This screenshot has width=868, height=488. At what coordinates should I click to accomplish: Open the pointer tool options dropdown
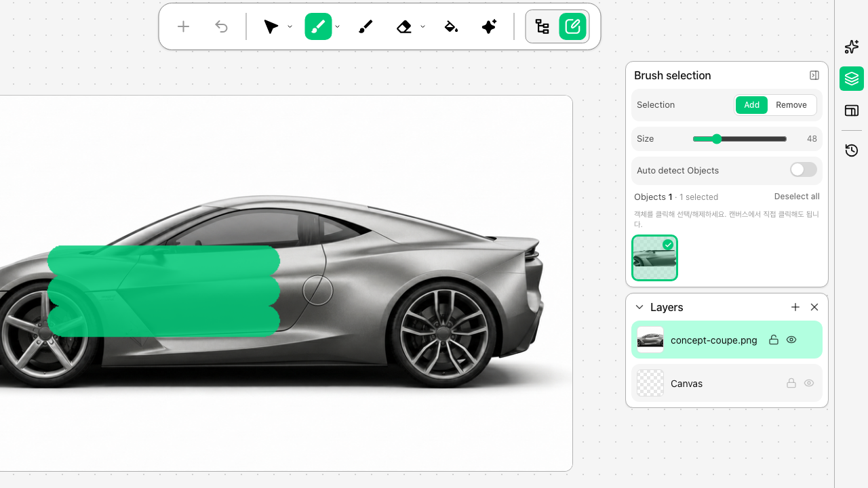pos(290,27)
